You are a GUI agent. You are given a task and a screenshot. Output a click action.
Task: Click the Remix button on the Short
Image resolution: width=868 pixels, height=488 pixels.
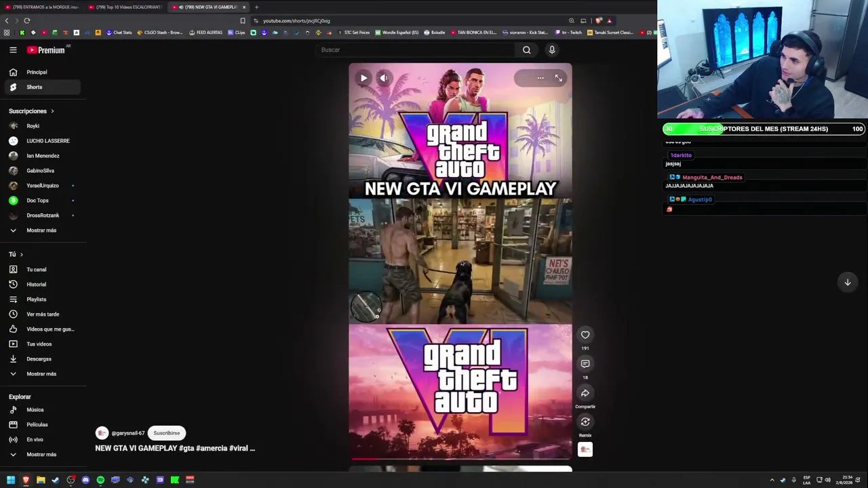585,422
